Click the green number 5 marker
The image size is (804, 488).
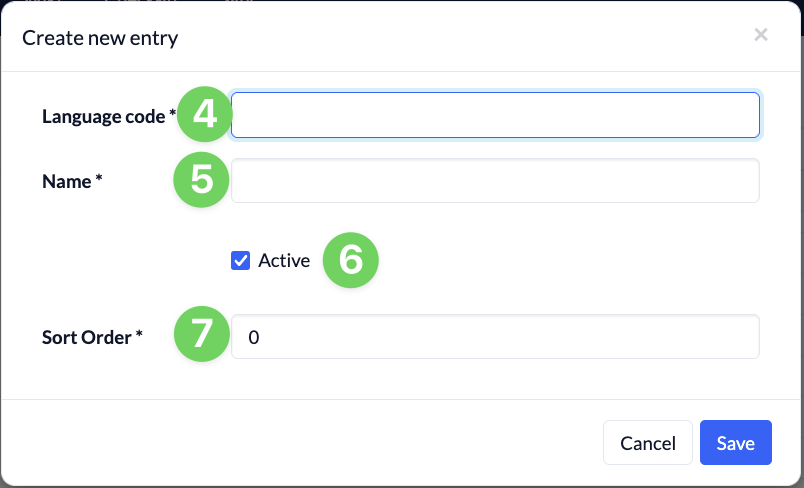(202, 180)
